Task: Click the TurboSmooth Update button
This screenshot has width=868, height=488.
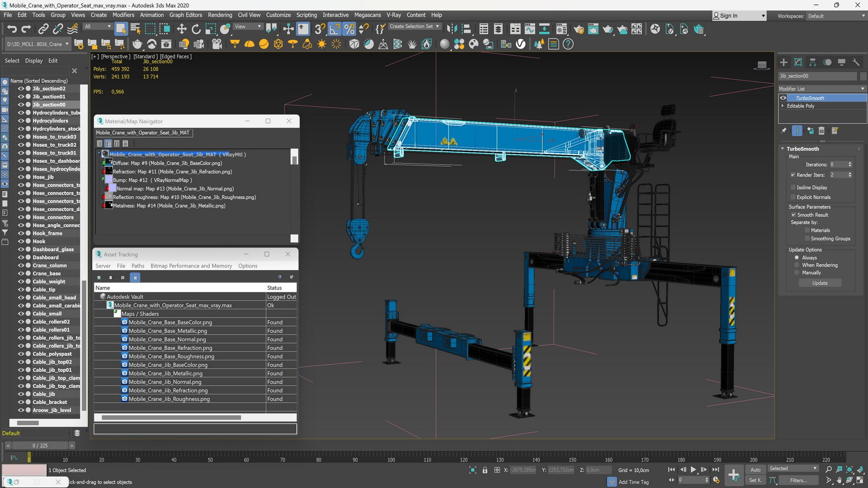Action: click(x=820, y=283)
